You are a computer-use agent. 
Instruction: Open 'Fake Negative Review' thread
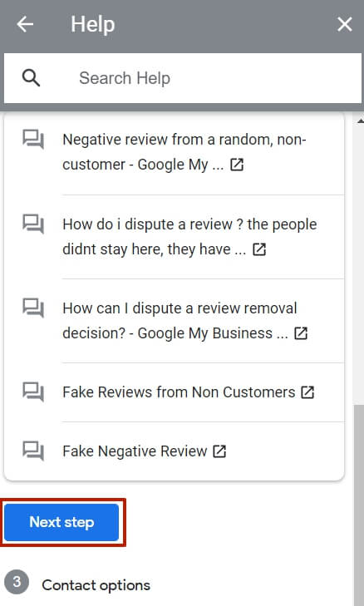tap(135, 451)
